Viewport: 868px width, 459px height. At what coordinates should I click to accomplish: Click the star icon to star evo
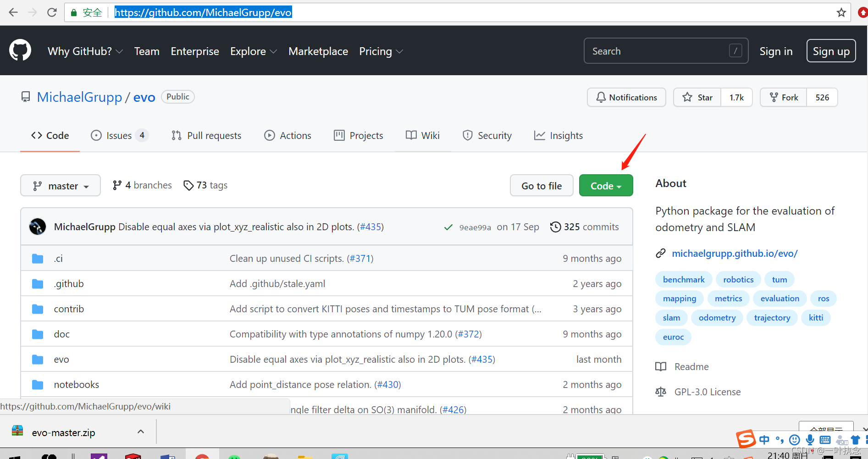tap(687, 97)
